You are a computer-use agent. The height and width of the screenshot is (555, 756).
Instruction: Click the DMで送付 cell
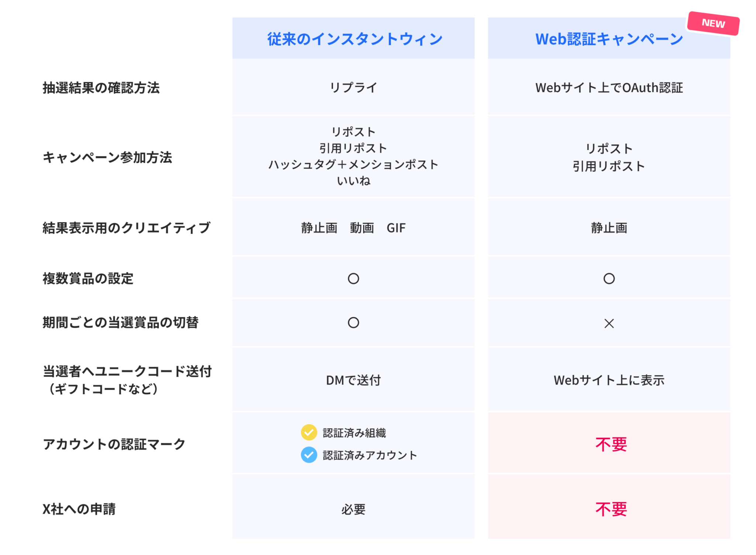tap(353, 380)
